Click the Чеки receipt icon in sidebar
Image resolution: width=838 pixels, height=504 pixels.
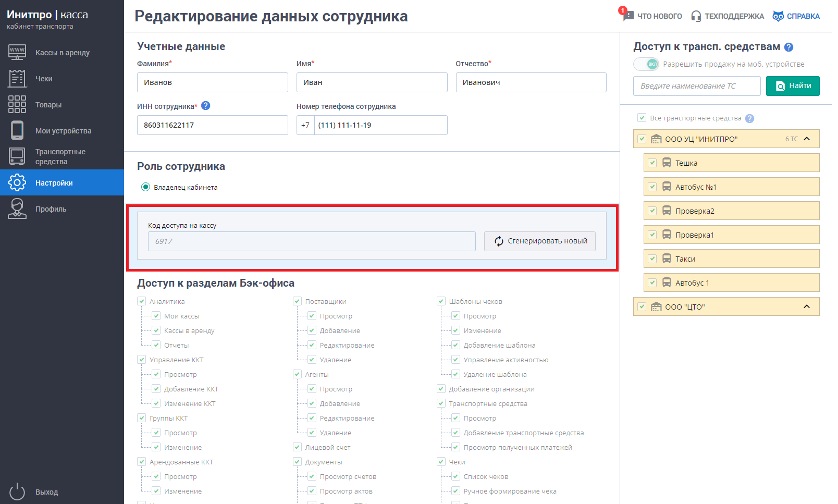click(x=17, y=78)
